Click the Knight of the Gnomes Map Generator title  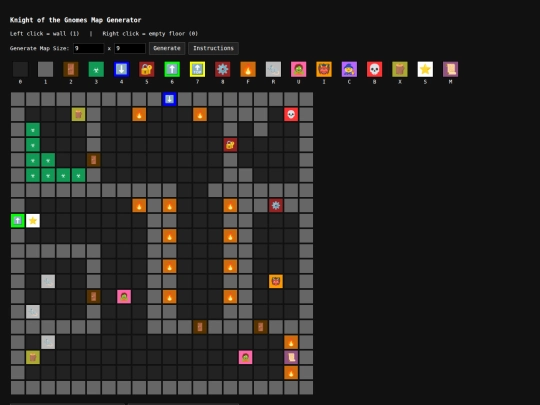click(x=75, y=20)
